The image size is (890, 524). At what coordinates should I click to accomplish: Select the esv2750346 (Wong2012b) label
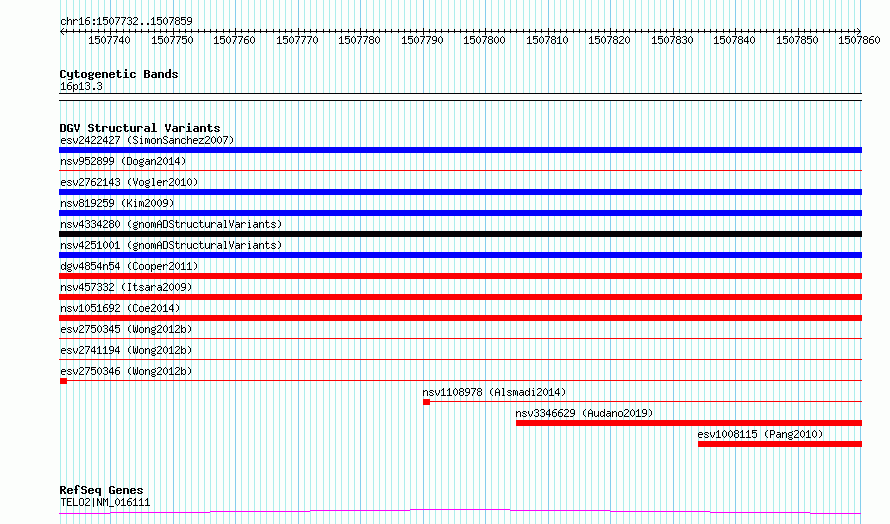coord(126,371)
